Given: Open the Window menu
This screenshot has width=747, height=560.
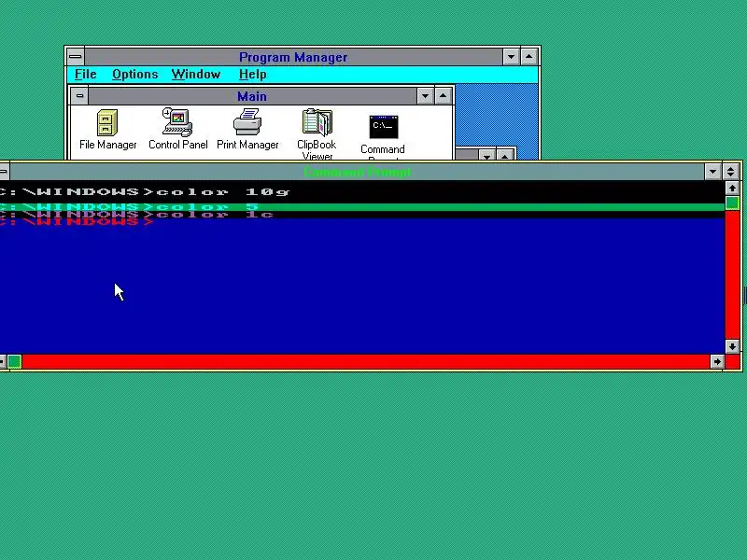Looking at the screenshot, I should pyautogui.click(x=196, y=75).
